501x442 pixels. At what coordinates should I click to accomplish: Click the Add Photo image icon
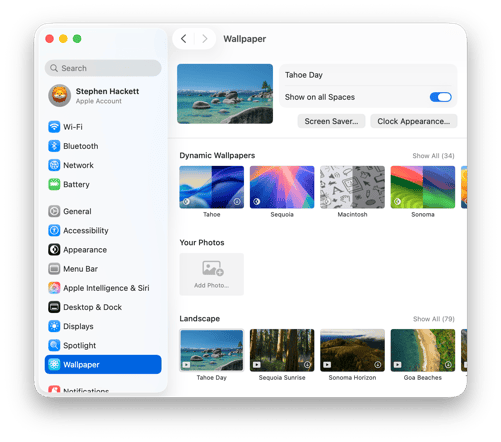click(x=212, y=268)
